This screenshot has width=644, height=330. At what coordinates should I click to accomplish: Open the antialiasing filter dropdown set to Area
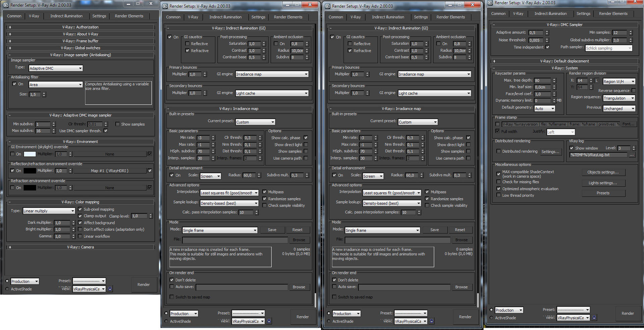56,84
